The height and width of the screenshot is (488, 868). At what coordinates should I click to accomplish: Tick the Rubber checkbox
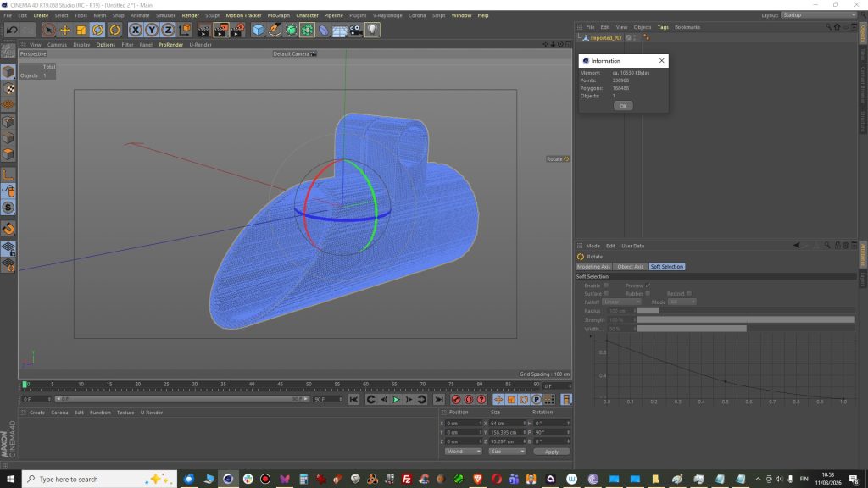tap(648, 294)
